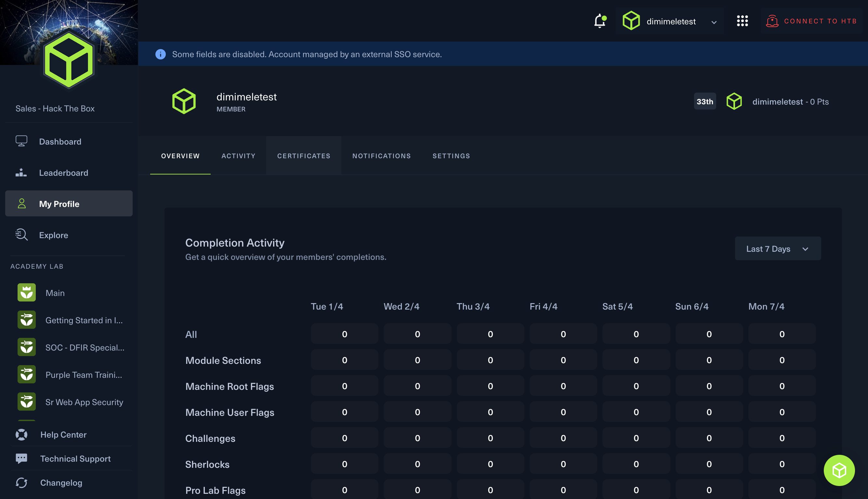Open the notifications bell icon

point(600,21)
